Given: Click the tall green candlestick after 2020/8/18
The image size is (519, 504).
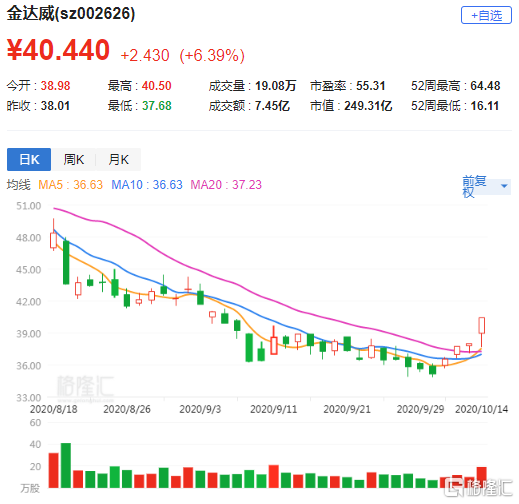Looking at the screenshot, I should [66, 262].
